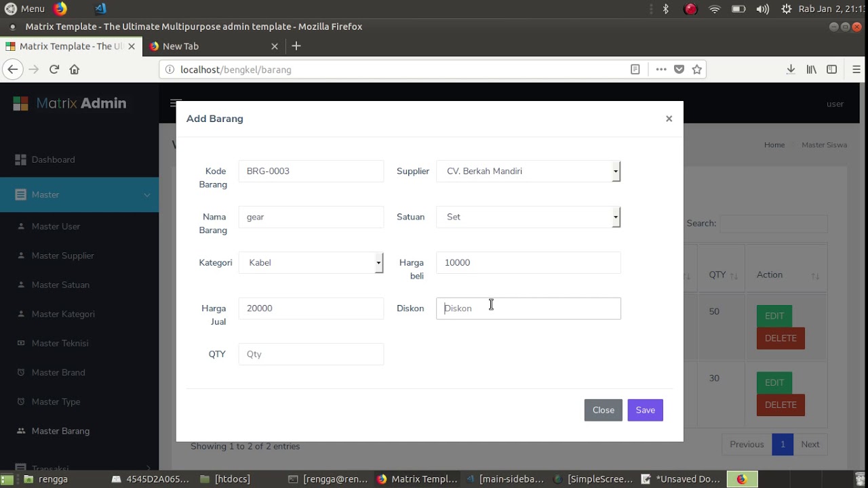The image size is (868, 488).
Task: Click the QTY input field
Action: pyautogui.click(x=311, y=354)
